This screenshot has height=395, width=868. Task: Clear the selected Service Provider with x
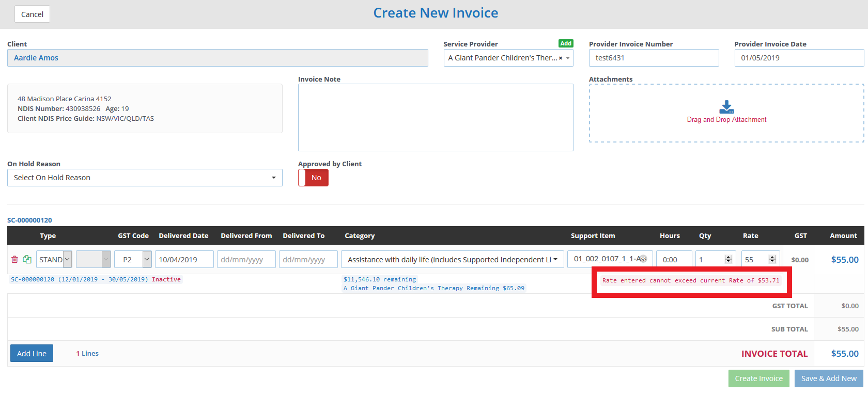coord(561,58)
